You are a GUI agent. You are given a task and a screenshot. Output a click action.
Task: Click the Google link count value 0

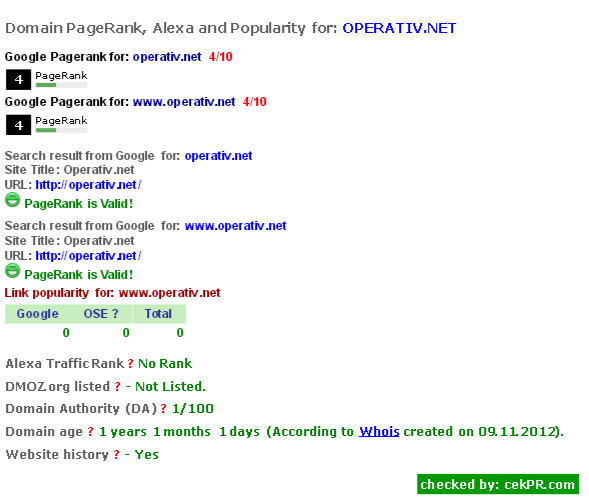pos(66,333)
